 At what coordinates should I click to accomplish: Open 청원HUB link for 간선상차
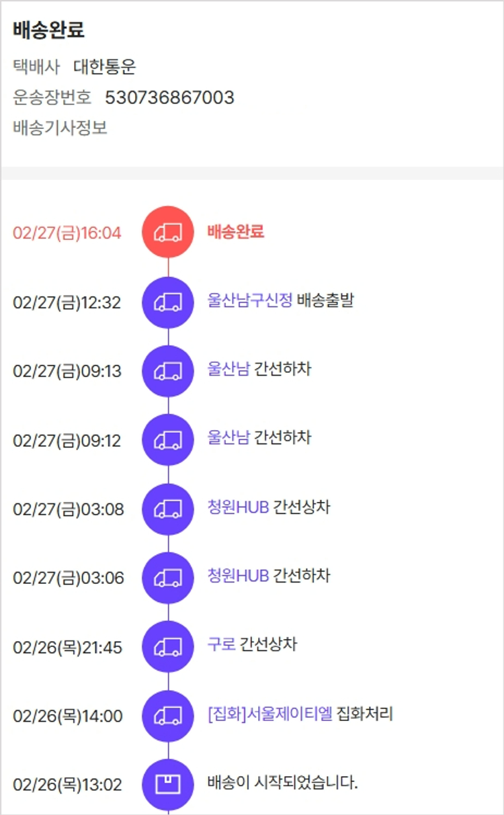tap(239, 507)
